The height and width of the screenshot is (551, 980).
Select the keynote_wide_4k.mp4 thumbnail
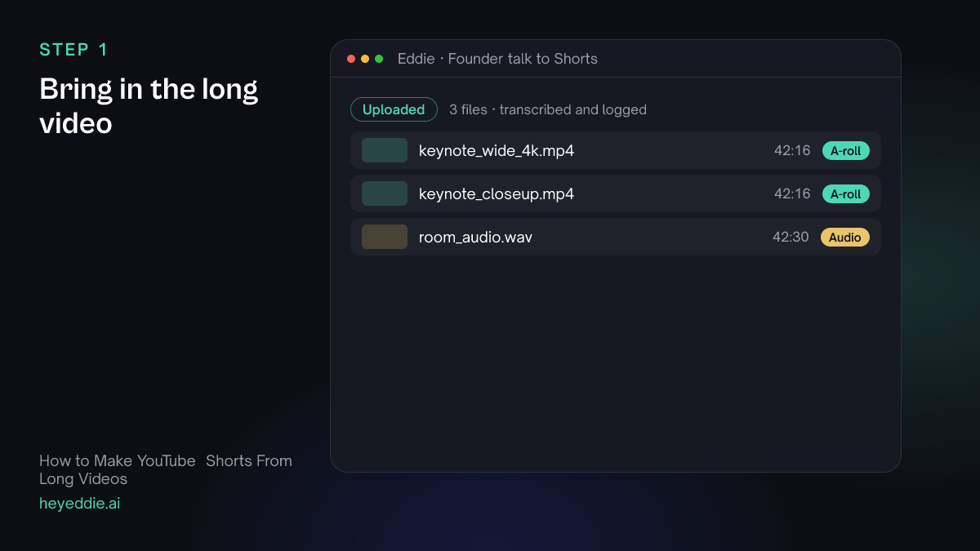385,150
